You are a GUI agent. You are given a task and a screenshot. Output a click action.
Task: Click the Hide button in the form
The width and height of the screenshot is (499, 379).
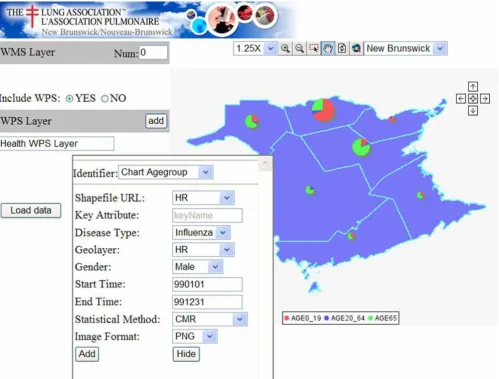pos(186,354)
